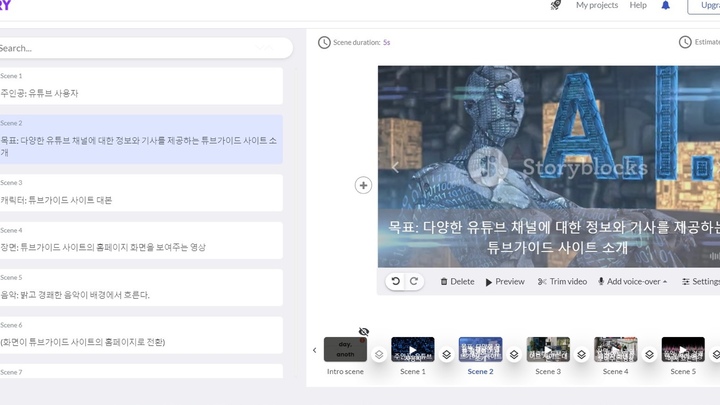Click the Estimated time clock icon

(685, 42)
